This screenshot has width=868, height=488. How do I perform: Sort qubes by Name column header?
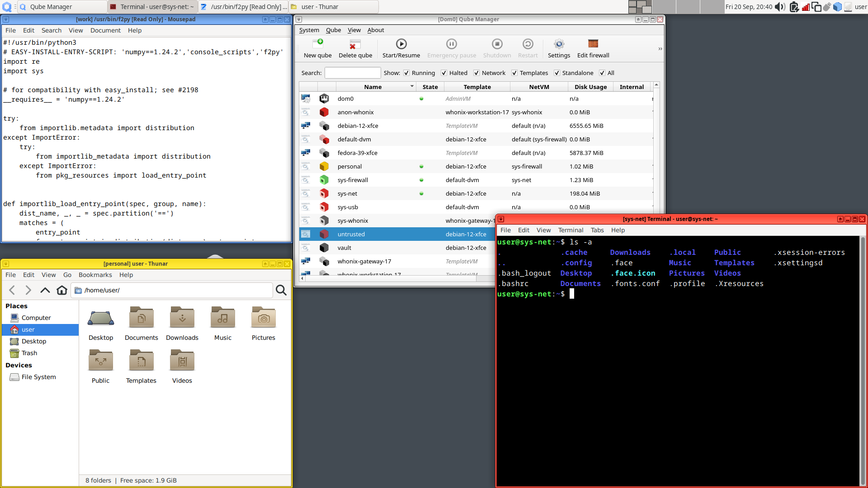[x=376, y=87]
